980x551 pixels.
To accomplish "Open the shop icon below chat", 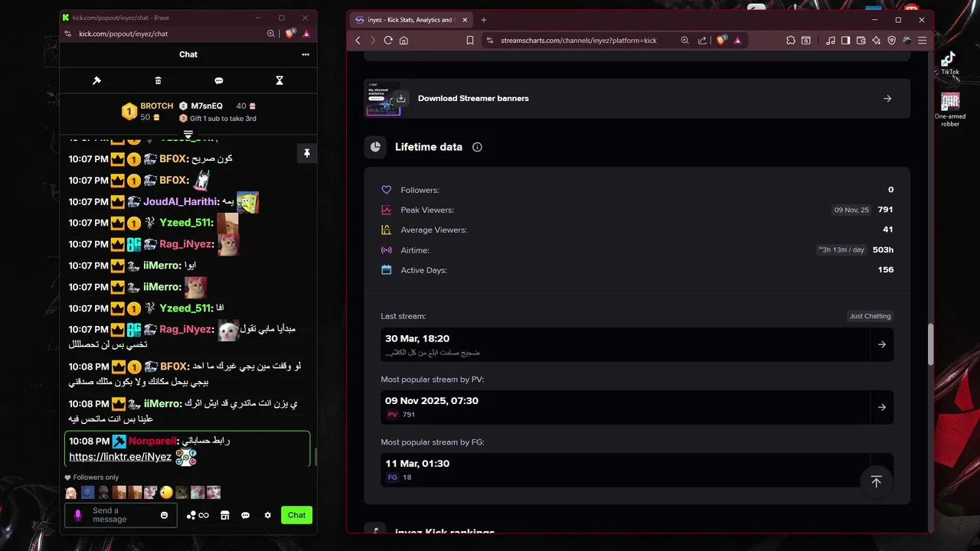I will coord(224,515).
